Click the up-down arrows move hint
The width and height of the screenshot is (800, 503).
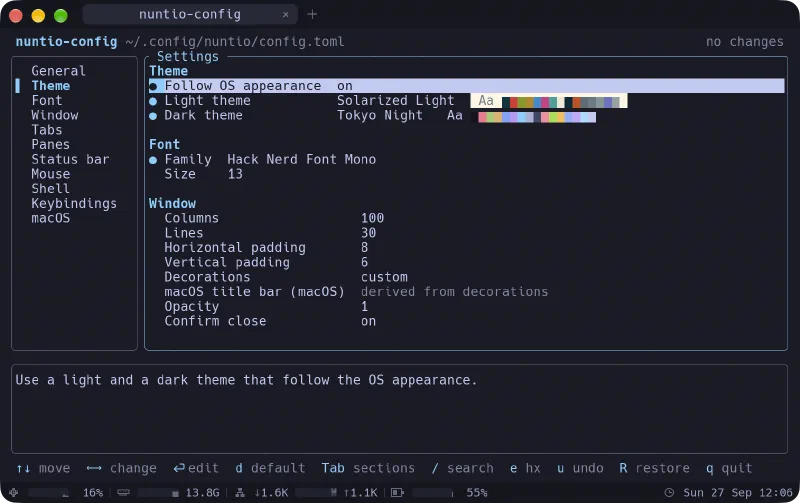click(43, 468)
